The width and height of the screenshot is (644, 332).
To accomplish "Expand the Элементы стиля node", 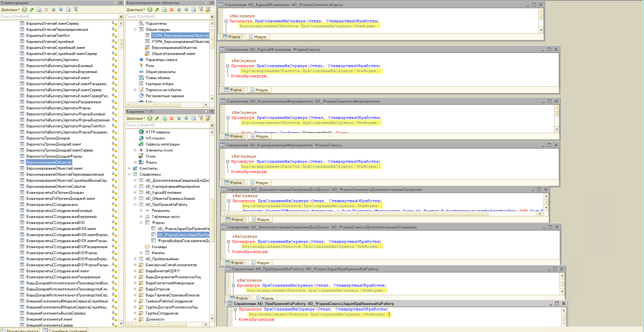I will [135, 150].
